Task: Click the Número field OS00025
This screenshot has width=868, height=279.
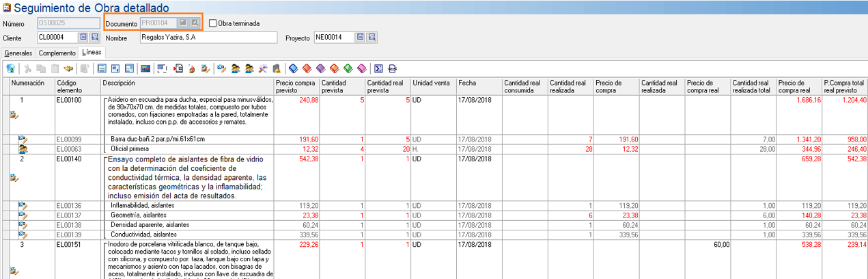Action: coord(69,23)
